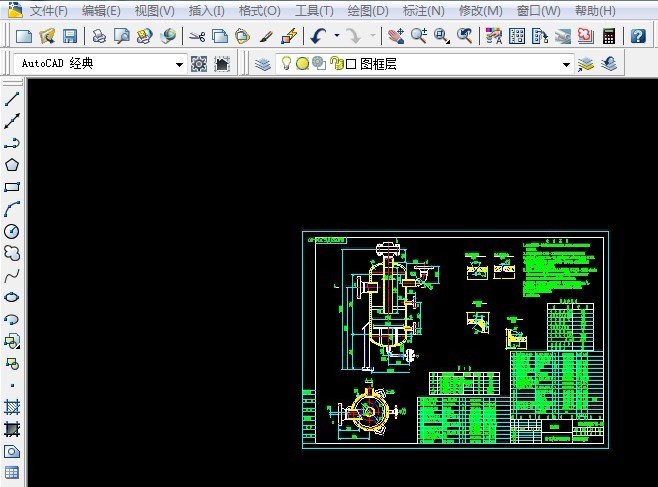This screenshot has height=487, width=658.
Task: Select the Hatch tool
Action: [x=12, y=407]
